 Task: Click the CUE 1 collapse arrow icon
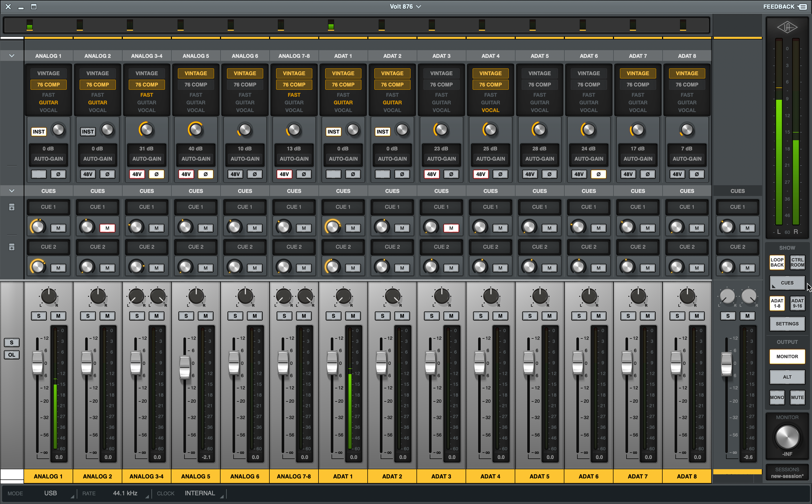tap(12, 207)
